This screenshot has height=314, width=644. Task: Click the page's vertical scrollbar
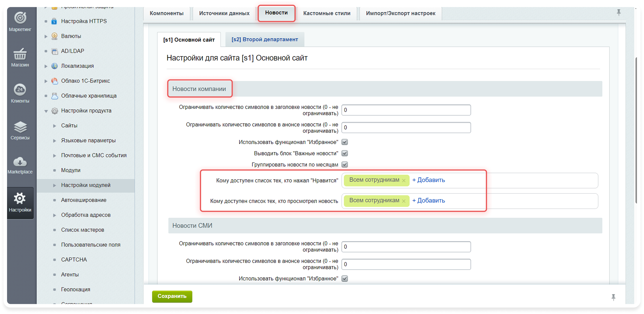pyautogui.click(x=636, y=130)
